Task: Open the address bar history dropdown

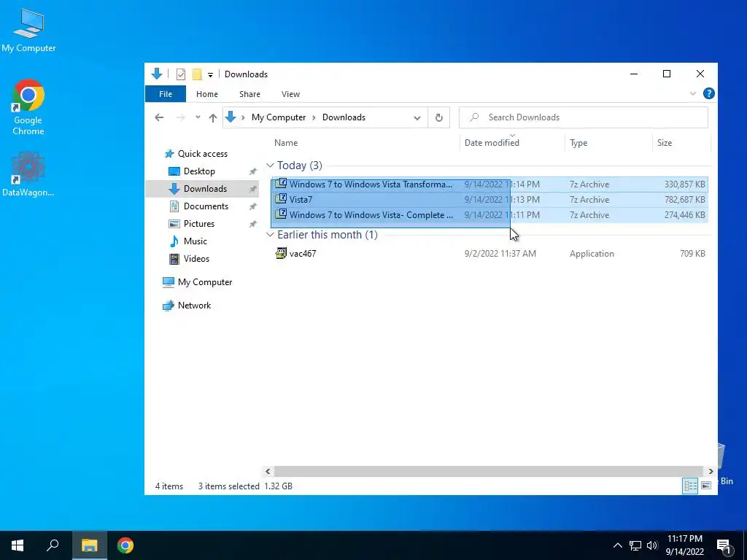Action: [417, 117]
